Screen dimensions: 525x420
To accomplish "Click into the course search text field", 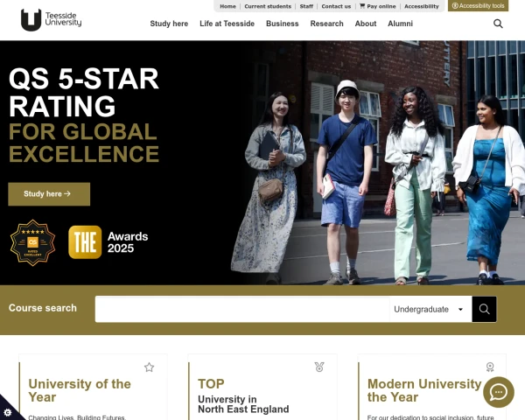I will pyautogui.click(x=242, y=309).
